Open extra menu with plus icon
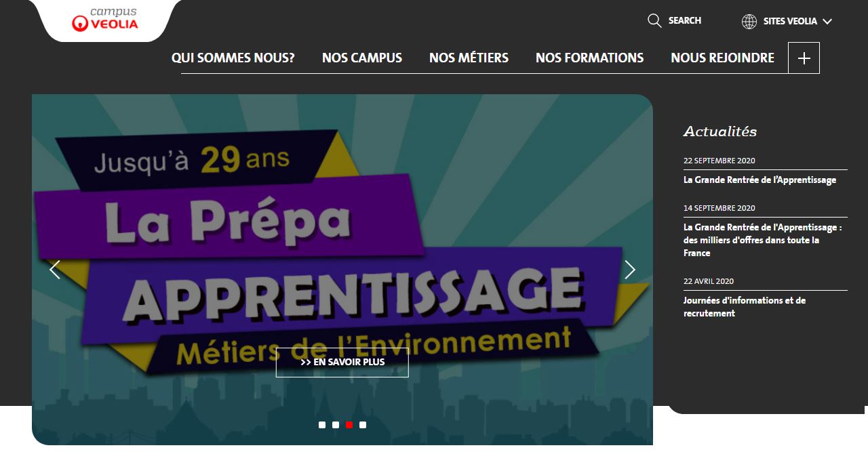 tap(804, 58)
